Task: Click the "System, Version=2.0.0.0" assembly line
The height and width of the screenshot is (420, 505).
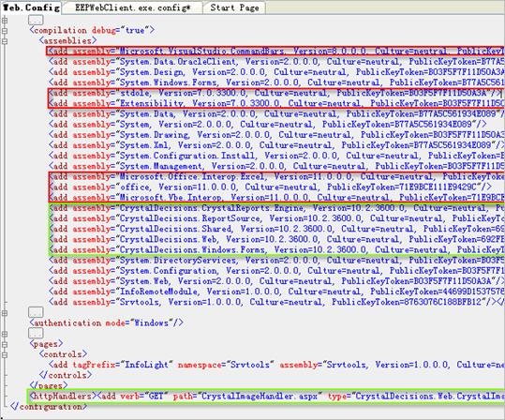Action: (267, 124)
